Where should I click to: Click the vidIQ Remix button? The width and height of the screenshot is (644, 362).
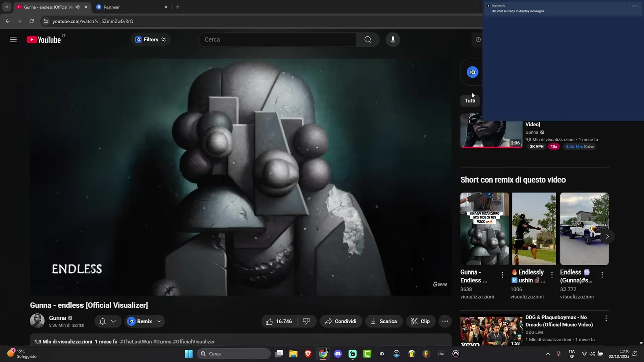click(x=139, y=321)
